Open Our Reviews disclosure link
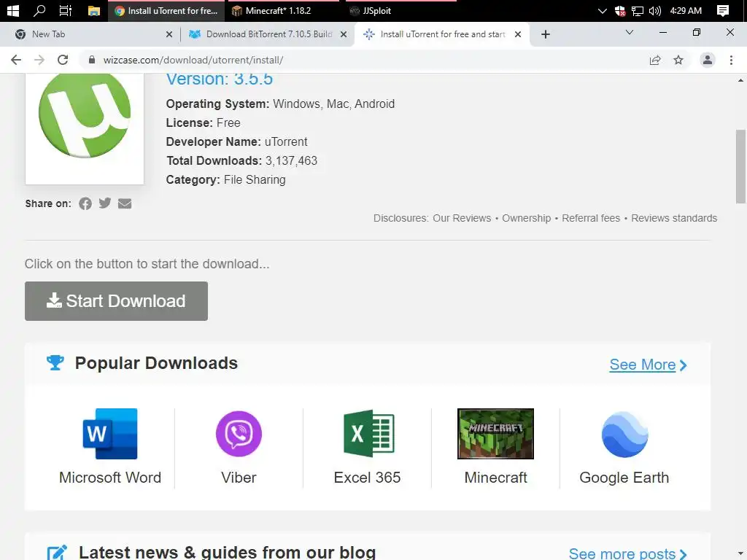Viewport: 747px width, 560px height. point(462,218)
